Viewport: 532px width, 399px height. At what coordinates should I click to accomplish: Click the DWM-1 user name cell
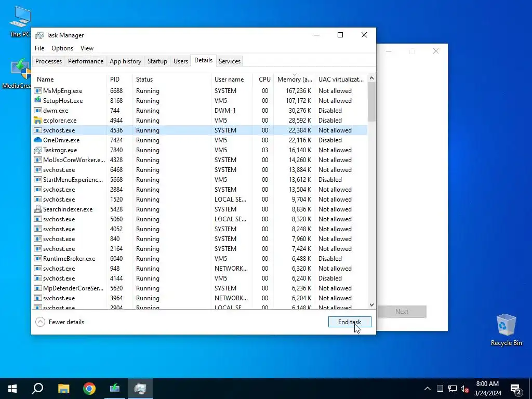[224, 111]
